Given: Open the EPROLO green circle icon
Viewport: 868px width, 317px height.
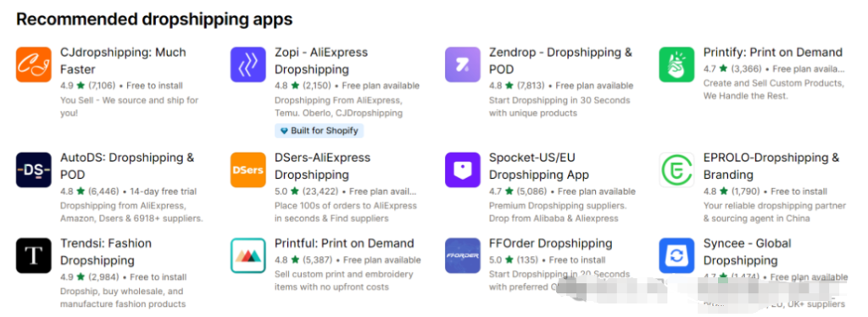Looking at the screenshot, I should tap(676, 170).
